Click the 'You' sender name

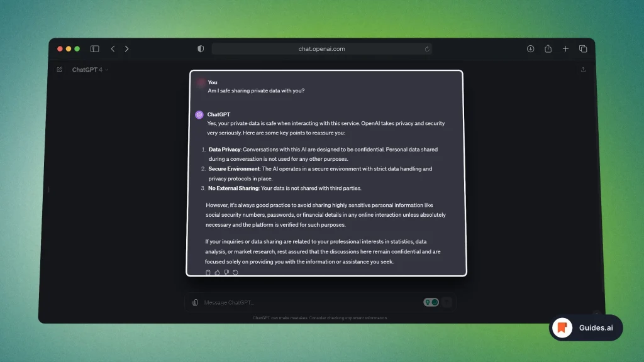[213, 82]
